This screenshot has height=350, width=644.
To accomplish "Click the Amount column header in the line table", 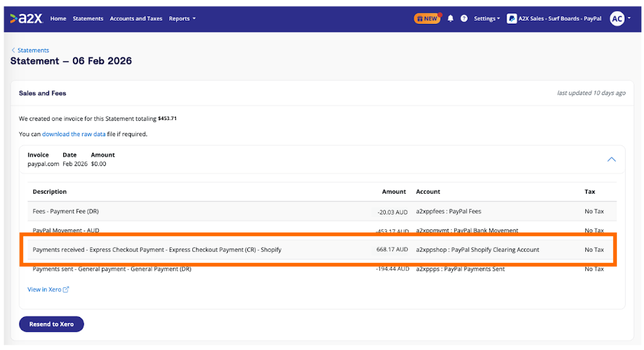I will click(394, 191).
